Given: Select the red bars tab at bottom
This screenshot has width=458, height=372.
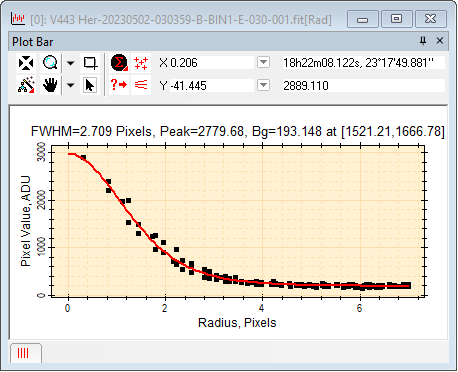Looking at the screenshot, I should pos(26,353).
